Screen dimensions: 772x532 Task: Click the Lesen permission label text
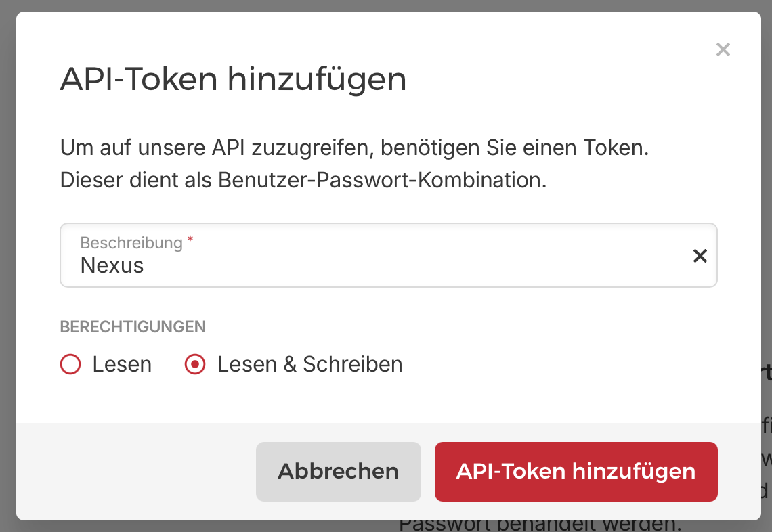pos(122,365)
